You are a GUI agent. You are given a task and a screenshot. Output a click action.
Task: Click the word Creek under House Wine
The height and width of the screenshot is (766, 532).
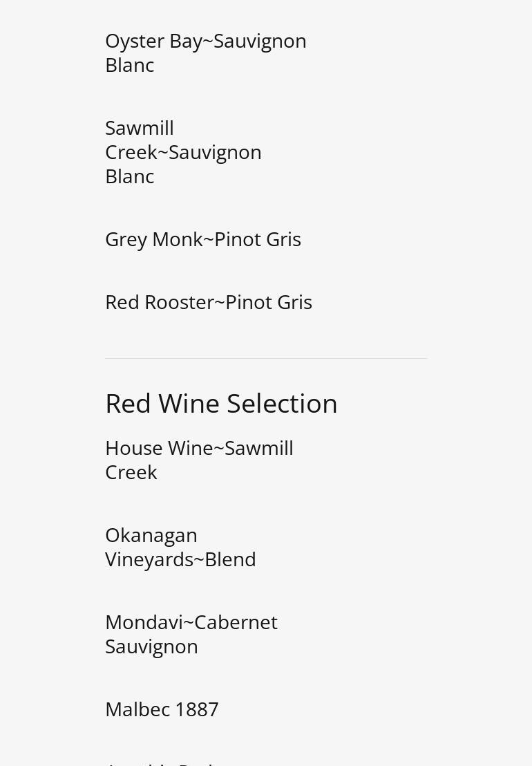131,472
